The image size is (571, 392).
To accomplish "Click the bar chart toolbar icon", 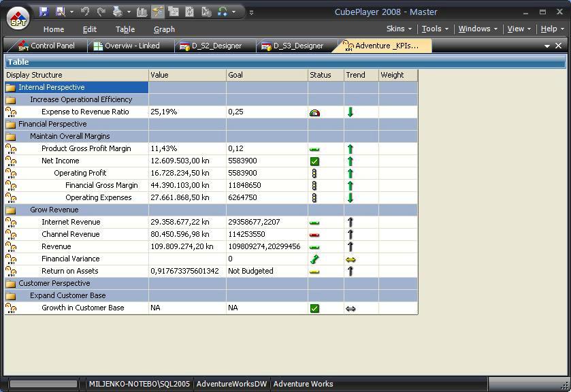I will (142, 12).
